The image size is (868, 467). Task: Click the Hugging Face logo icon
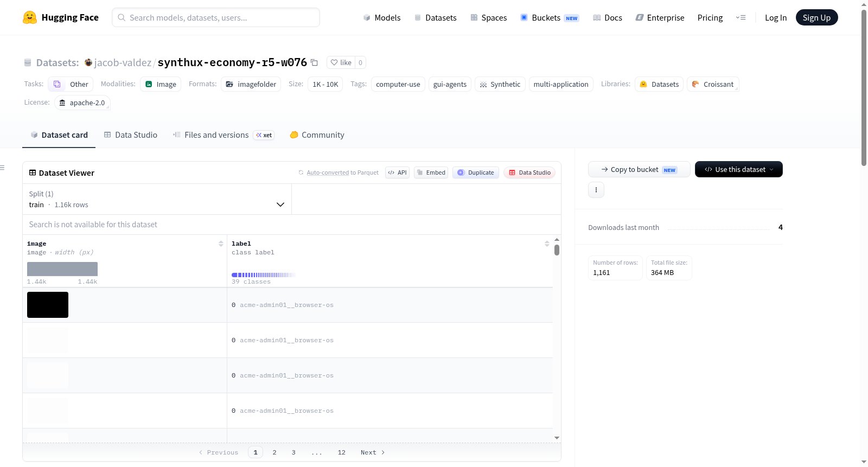pos(30,17)
